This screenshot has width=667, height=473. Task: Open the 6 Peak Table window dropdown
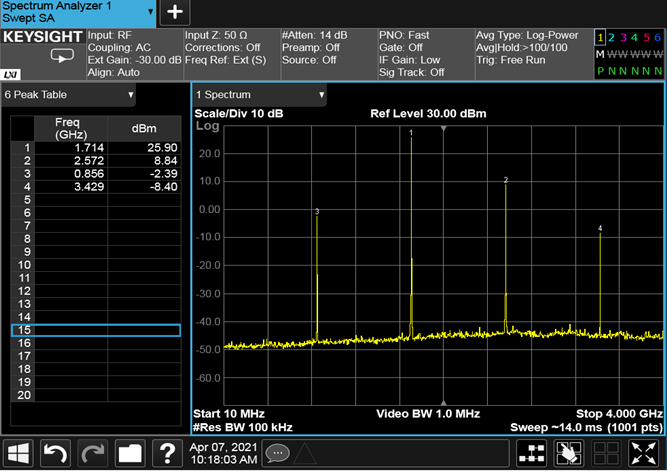68,95
